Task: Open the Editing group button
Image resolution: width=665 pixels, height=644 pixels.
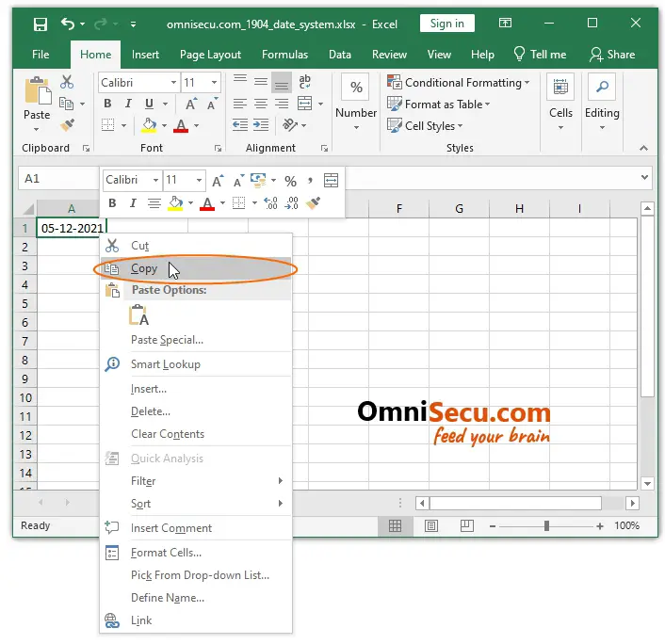Action: point(602,103)
